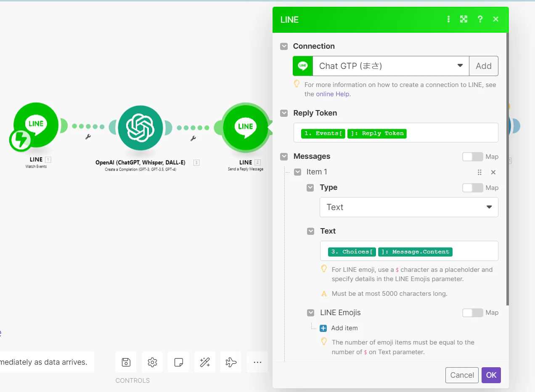Click wrench between OpenAI and LINE reply modules
The width and height of the screenshot is (535, 392).
pos(193,138)
